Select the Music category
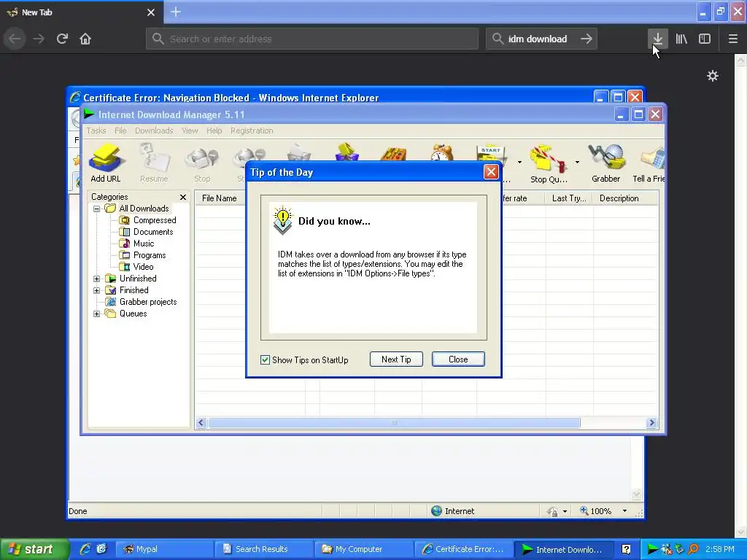Screen dimensions: 747x560 tap(144, 244)
